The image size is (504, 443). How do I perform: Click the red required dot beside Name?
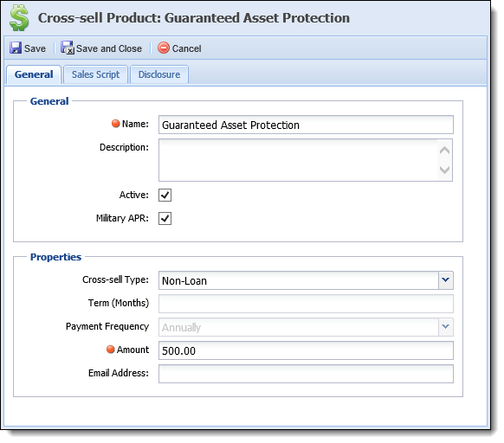[116, 124]
